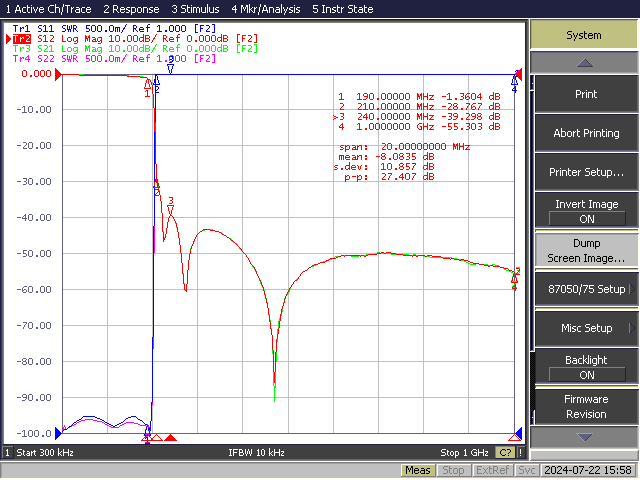Click the s.dev 10.857 dB statistic
The image size is (640, 480).
click(384, 167)
